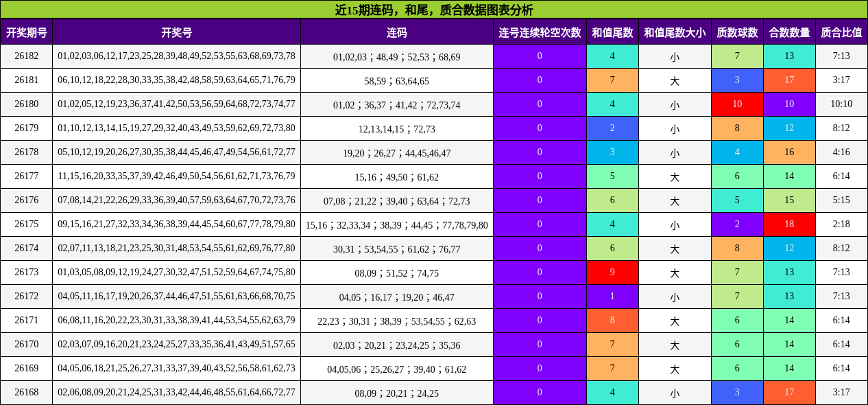The height and width of the screenshot is (405, 868).
Task: Click the 开奖号 column header
Action: click(176, 32)
